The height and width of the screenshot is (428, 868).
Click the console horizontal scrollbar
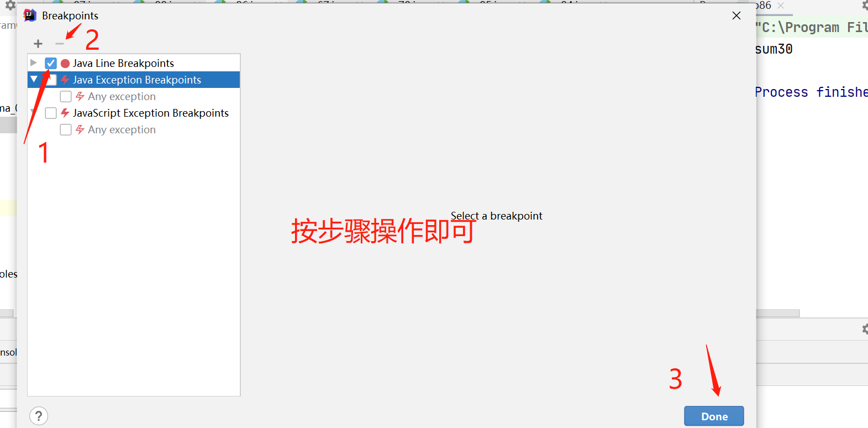[x=777, y=313]
